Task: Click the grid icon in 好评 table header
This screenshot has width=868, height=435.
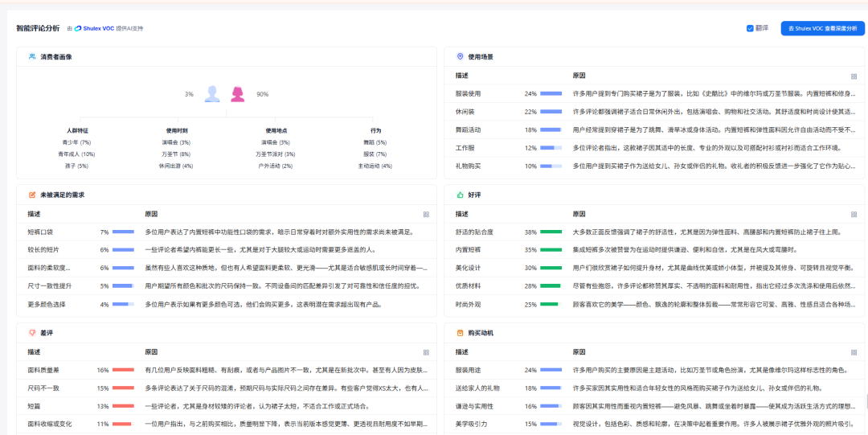Action: (854, 215)
